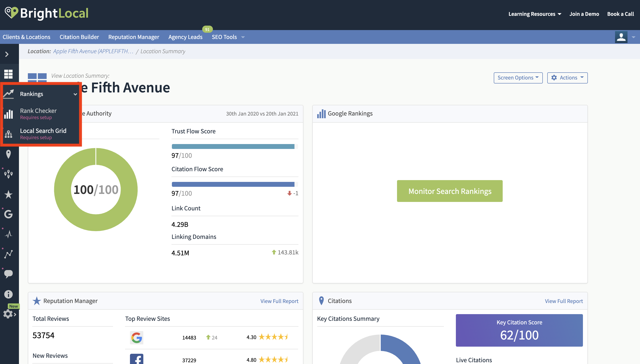Open the star reputation sidebar icon
The height and width of the screenshot is (364, 640).
click(8, 194)
